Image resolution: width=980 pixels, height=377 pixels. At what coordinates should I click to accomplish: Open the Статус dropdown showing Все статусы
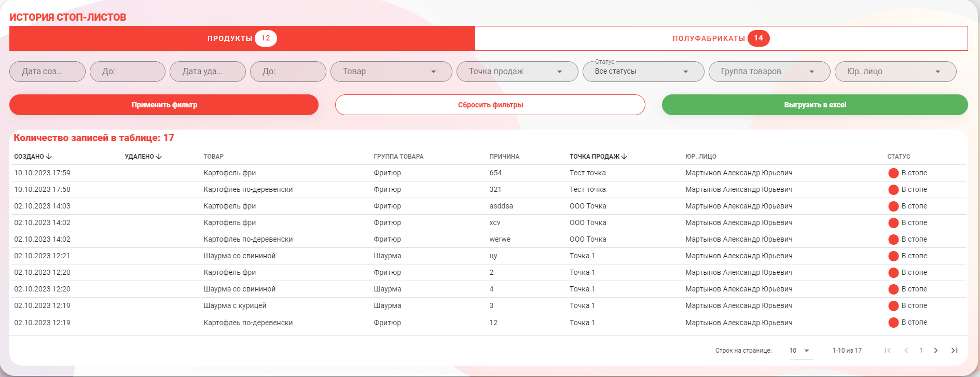[x=643, y=72]
